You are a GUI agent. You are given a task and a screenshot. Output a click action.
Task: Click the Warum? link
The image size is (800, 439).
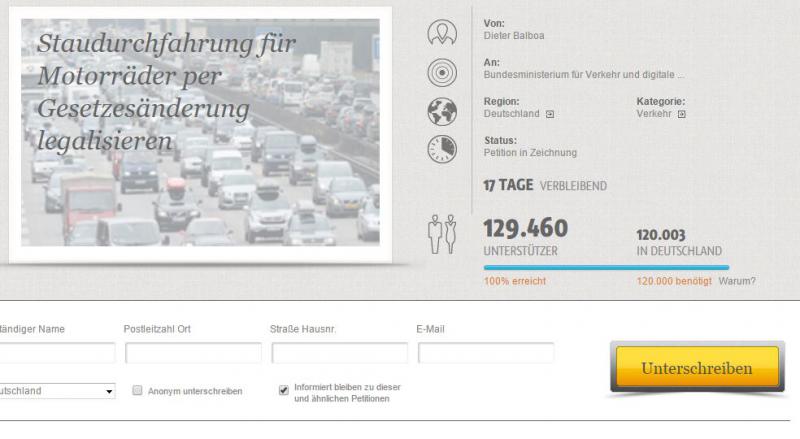point(737,281)
